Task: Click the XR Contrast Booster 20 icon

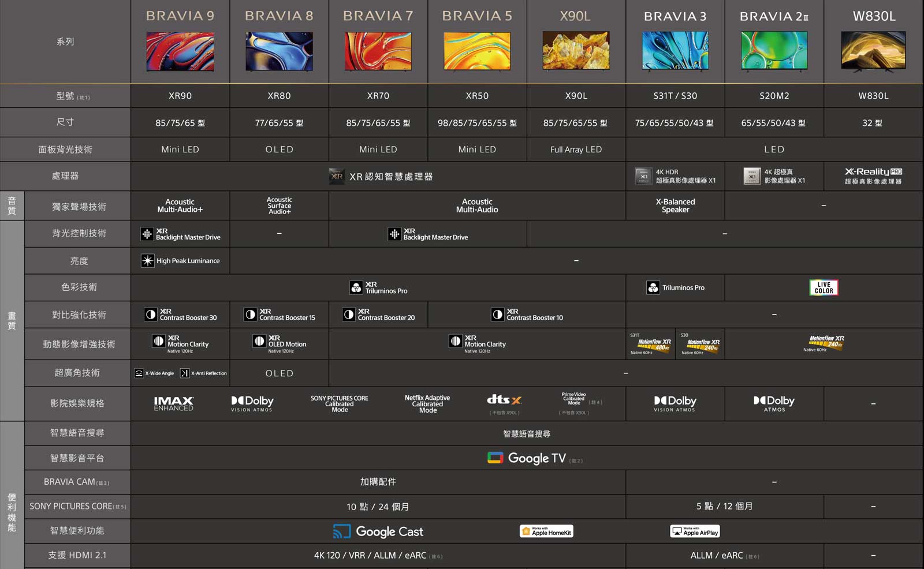Action: coord(349,315)
